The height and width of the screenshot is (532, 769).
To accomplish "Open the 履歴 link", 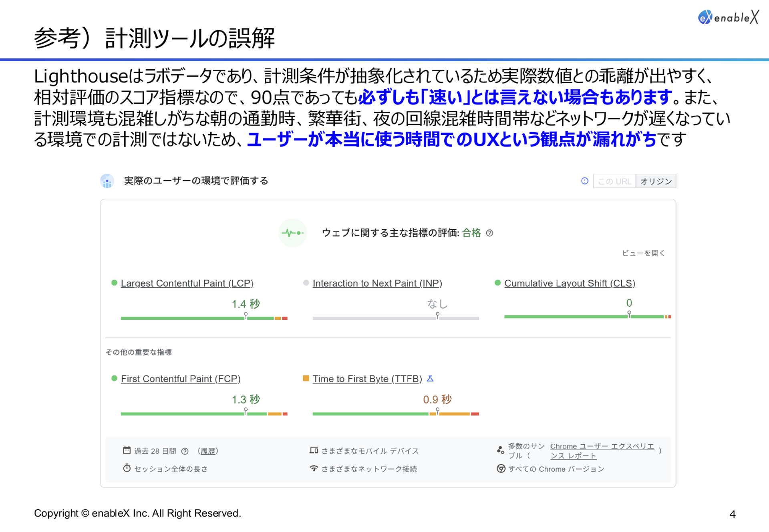I will (x=208, y=451).
